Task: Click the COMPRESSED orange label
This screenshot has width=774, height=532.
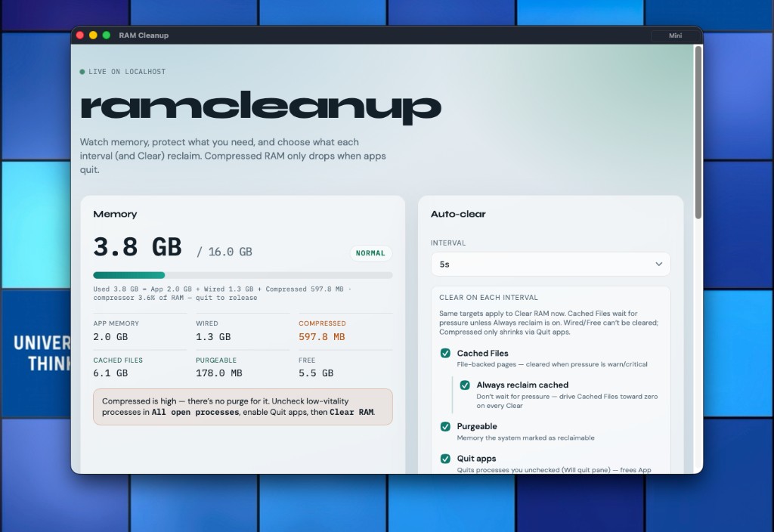Action: (x=322, y=323)
